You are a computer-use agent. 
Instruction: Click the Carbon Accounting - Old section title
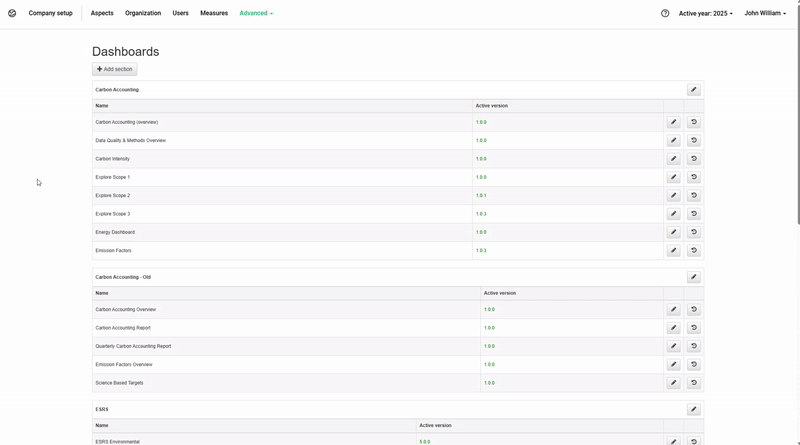tap(123, 277)
